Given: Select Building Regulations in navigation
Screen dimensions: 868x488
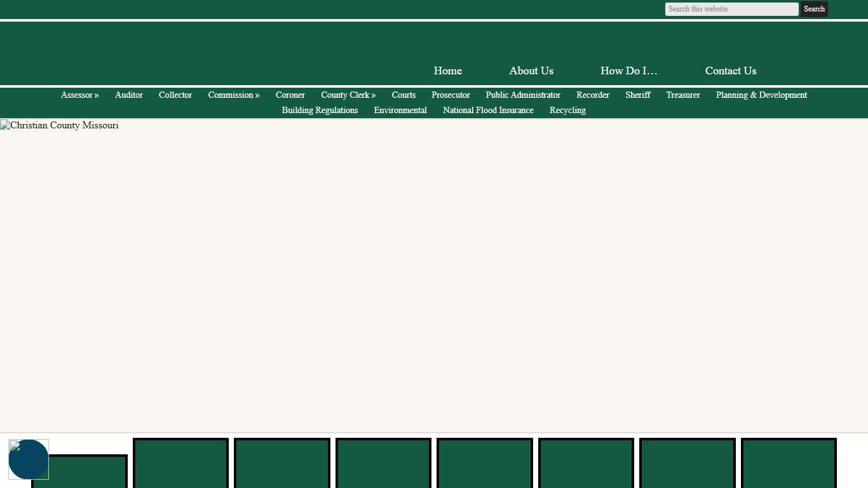Looking at the screenshot, I should pyautogui.click(x=320, y=110).
